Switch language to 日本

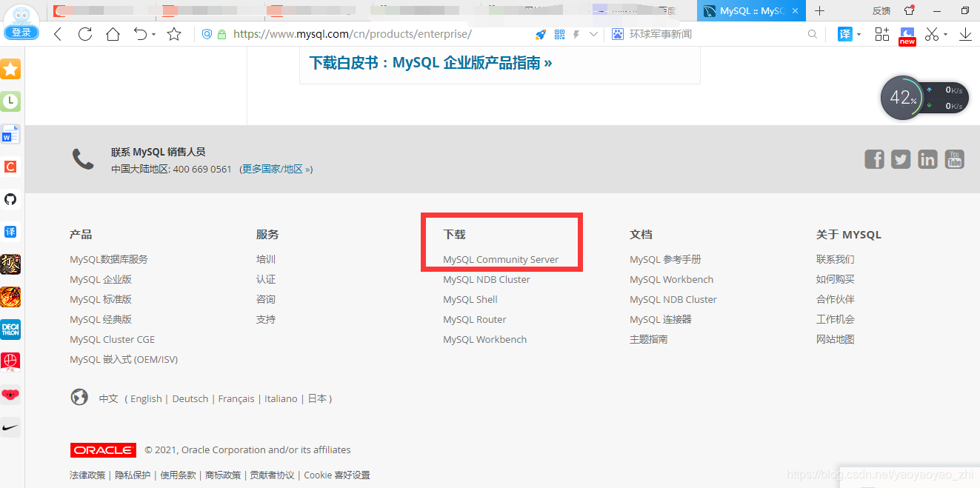[317, 398]
